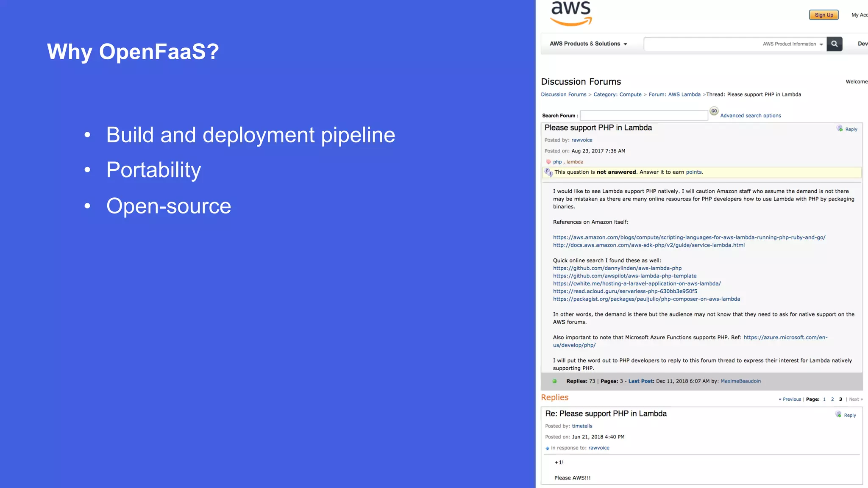Open packagist php-composer-on-aws-lambda link
Image resolution: width=868 pixels, height=488 pixels.
[x=646, y=299]
